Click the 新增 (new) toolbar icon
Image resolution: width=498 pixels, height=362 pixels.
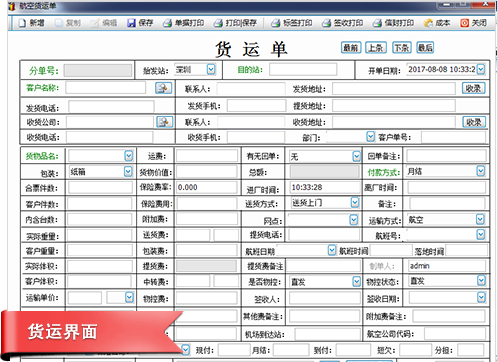22,23
